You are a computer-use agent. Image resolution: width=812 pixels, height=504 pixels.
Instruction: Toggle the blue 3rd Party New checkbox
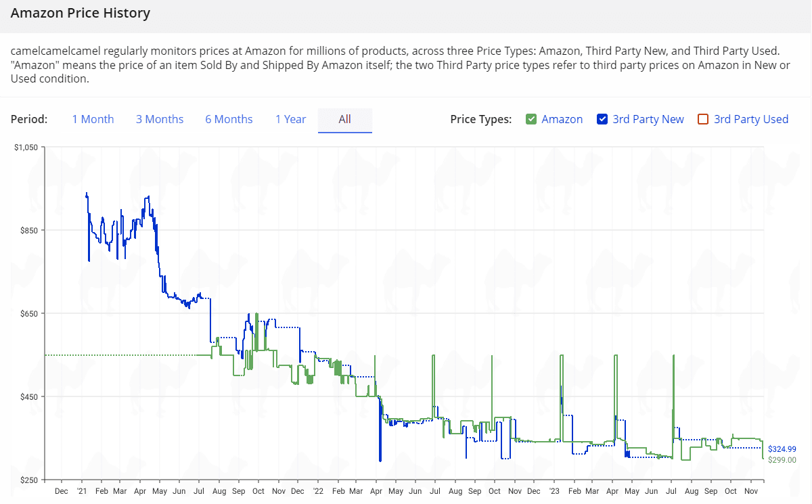click(602, 120)
